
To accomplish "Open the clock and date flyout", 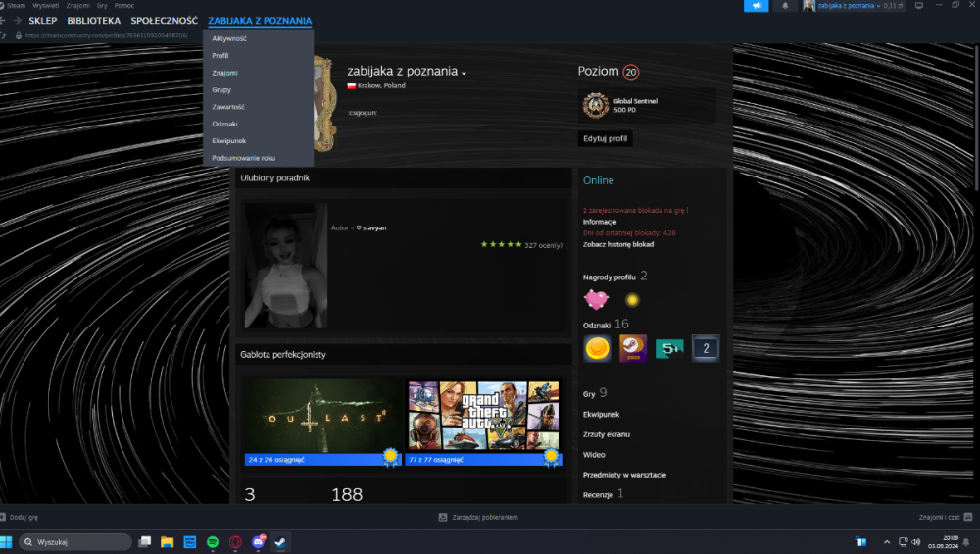I will click(x=943, y=542).
